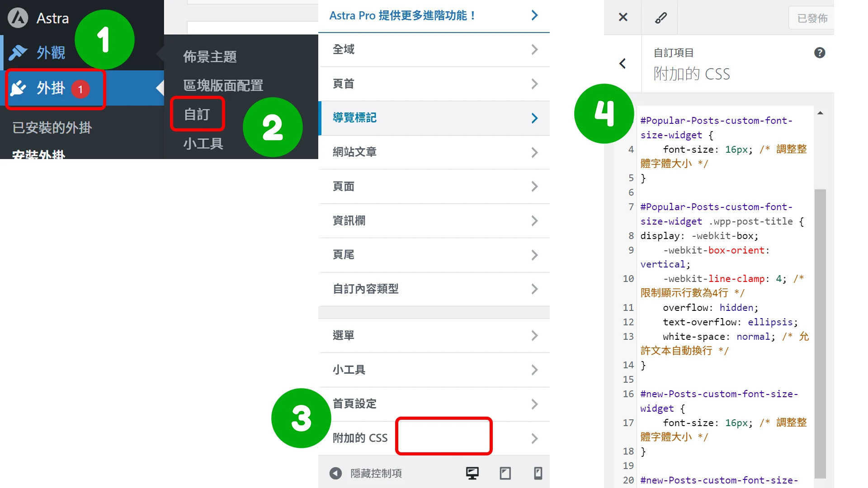Screen dimensions: 868x488
Task: Expand the 全域 section chevron
Action: tap(534, 50)
